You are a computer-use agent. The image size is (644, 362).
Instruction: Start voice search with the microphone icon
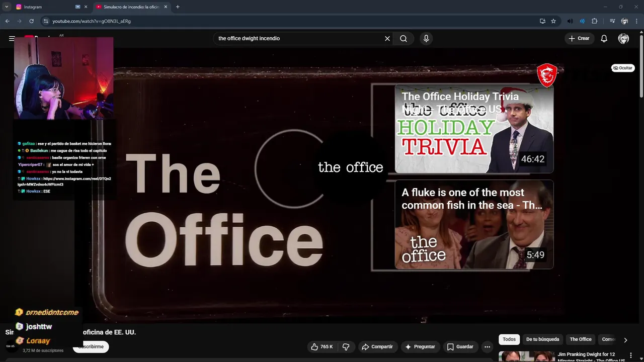(x=426, y=38)
